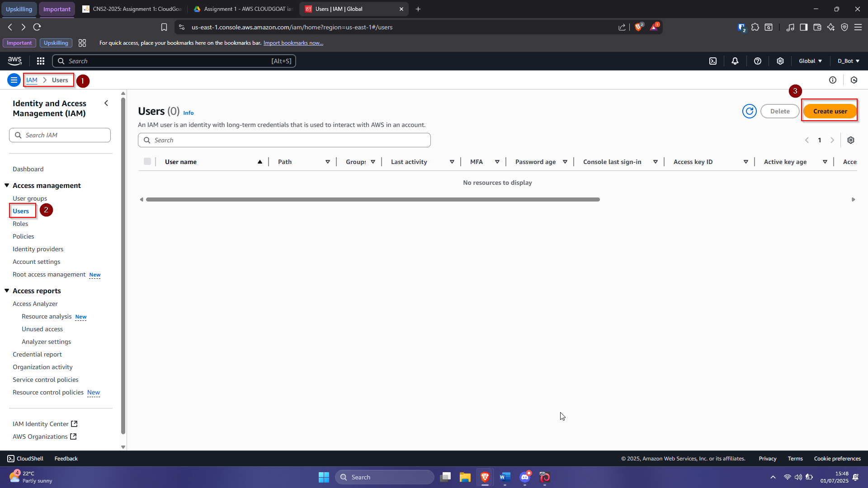
Task: Open the AWS notifications bell
Action: coord(735,61)
